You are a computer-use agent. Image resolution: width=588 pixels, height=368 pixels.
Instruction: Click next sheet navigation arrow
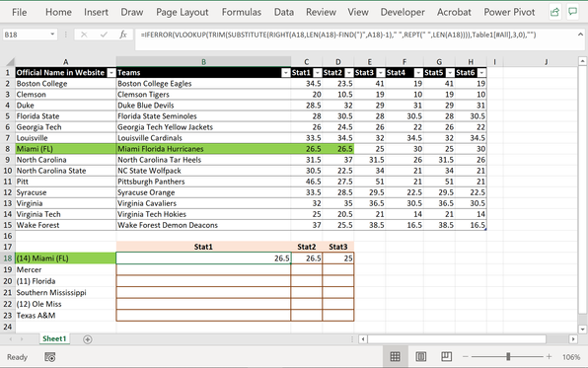click(22, 339)
